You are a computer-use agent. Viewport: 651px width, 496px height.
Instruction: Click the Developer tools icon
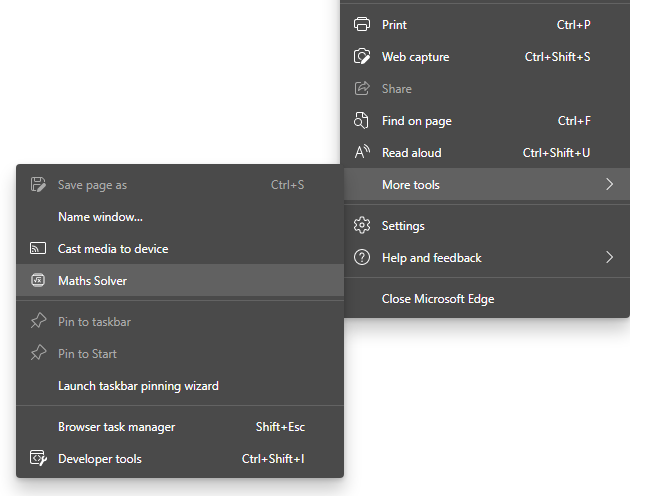(x=38, y=459)
